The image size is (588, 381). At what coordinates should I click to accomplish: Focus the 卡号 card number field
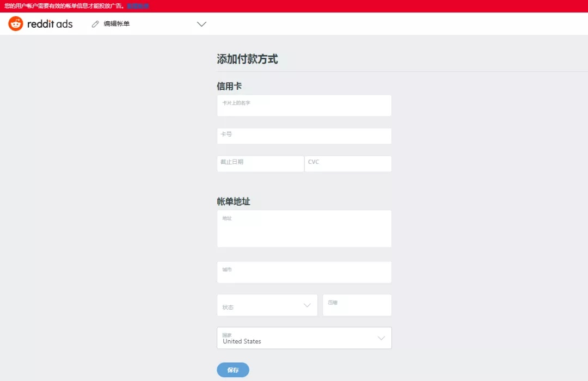(x=304, y=136)
